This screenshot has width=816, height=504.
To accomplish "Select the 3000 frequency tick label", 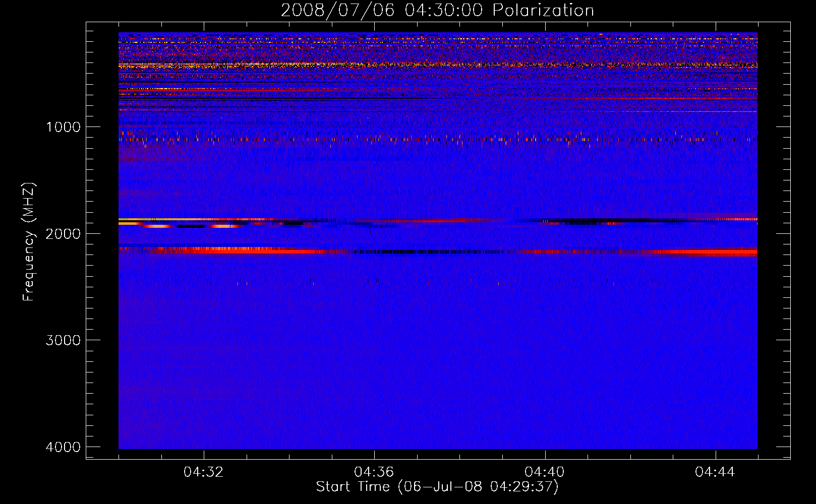I will [x=63, y=340].
